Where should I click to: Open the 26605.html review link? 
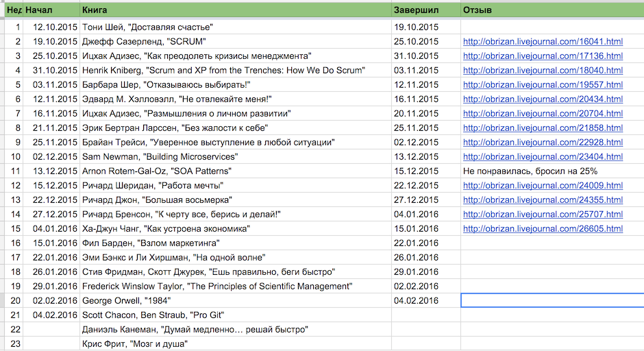point(543,228)
